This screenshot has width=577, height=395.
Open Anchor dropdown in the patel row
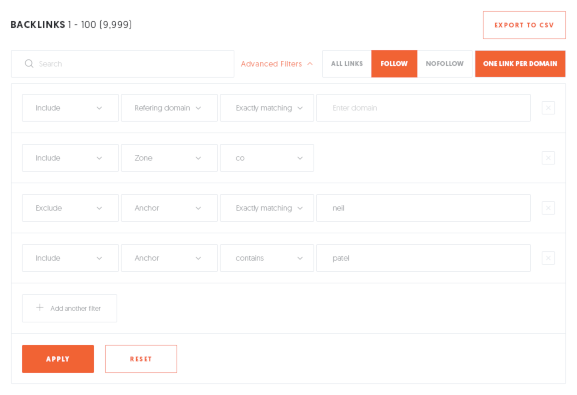(x=169, y=258)
